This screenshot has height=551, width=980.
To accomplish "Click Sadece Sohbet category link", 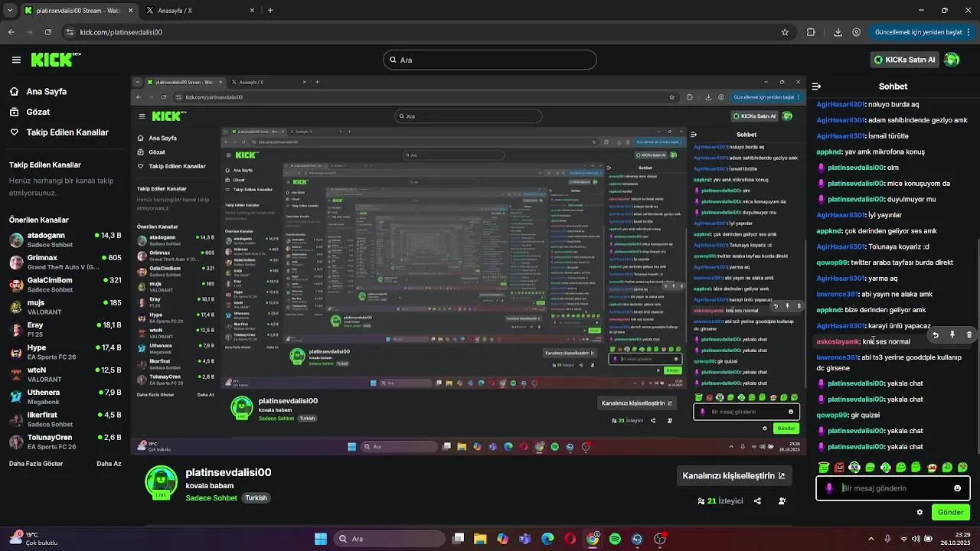I will tap(211, 498).
